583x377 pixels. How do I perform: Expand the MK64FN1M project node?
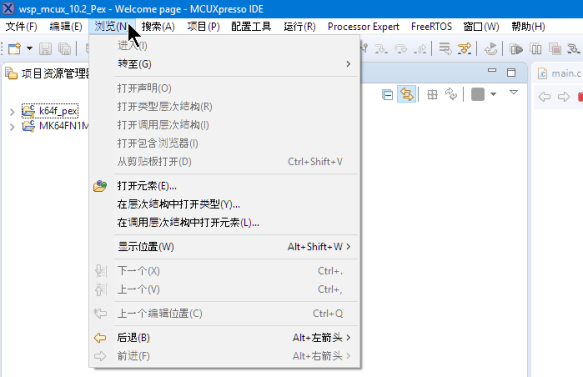pyautogui.click(x=12, y=127)
